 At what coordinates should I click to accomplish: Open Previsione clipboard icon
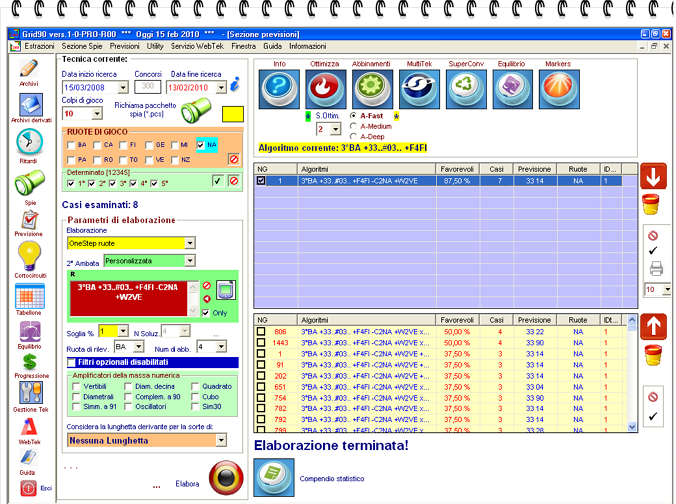click(x=29, y=220)
